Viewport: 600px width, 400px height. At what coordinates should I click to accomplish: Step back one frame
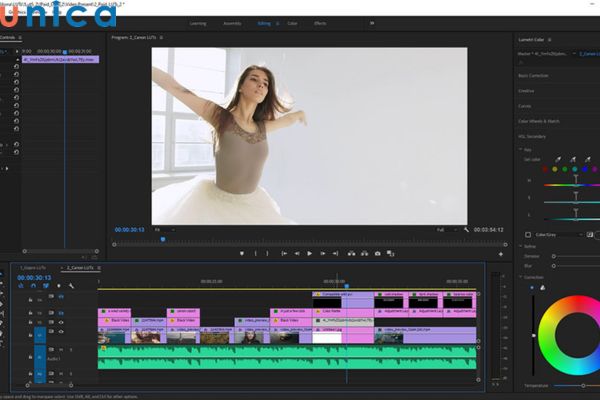click(297, 253)
